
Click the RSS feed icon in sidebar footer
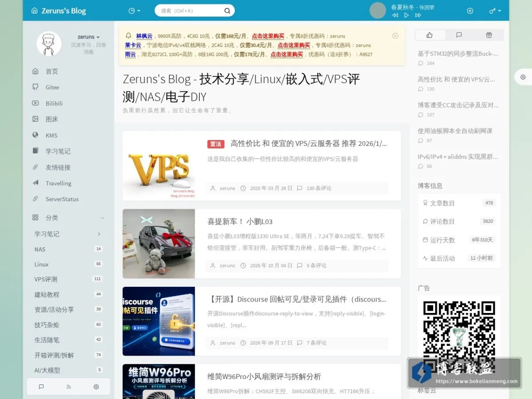tap(69, 387)
